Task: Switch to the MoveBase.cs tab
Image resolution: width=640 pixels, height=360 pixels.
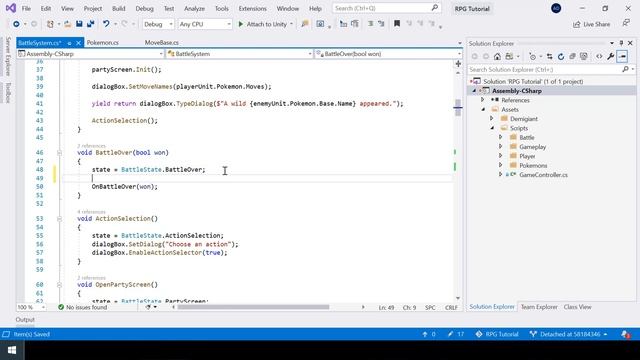Action: click(162, 42)
